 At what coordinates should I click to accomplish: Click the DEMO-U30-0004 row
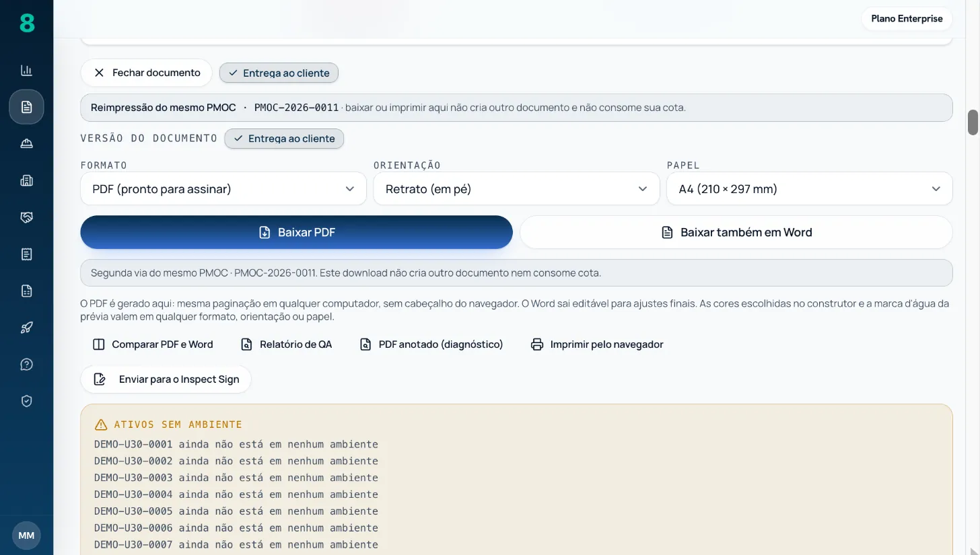point(236,494)
